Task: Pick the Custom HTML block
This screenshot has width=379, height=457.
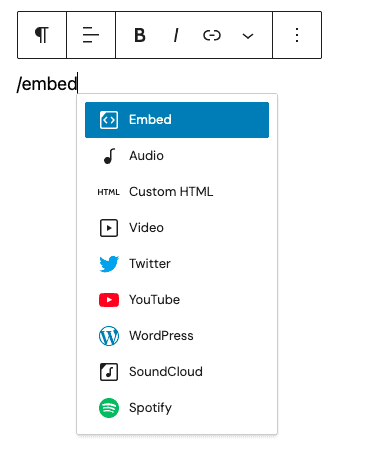Action: [177, 192]
